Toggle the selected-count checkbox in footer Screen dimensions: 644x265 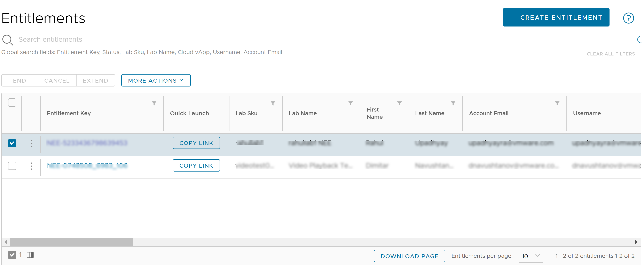12,255
